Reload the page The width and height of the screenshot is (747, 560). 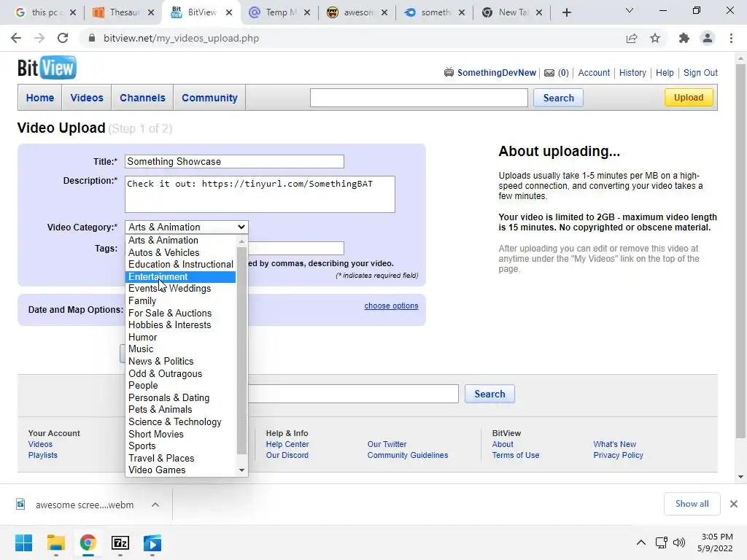point(63,38)
